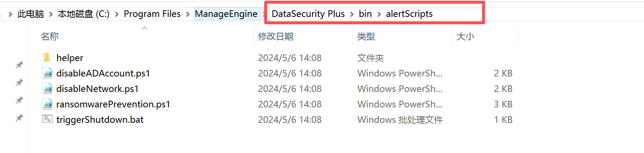
Task: Expand chevron after Program Files breadcrumb
Action: 188,14
